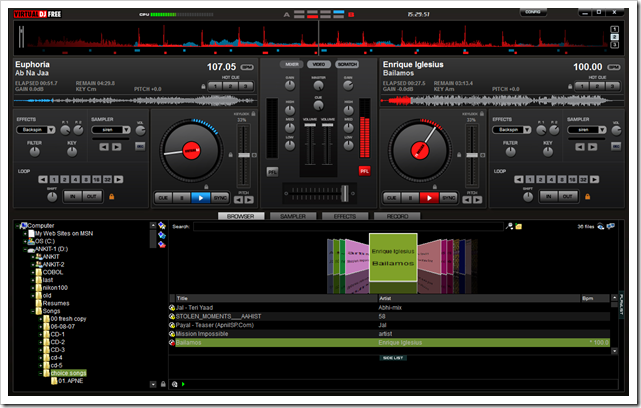Play the left deck Euphoria track
The image size is (641, 408).
coord(200,198)
